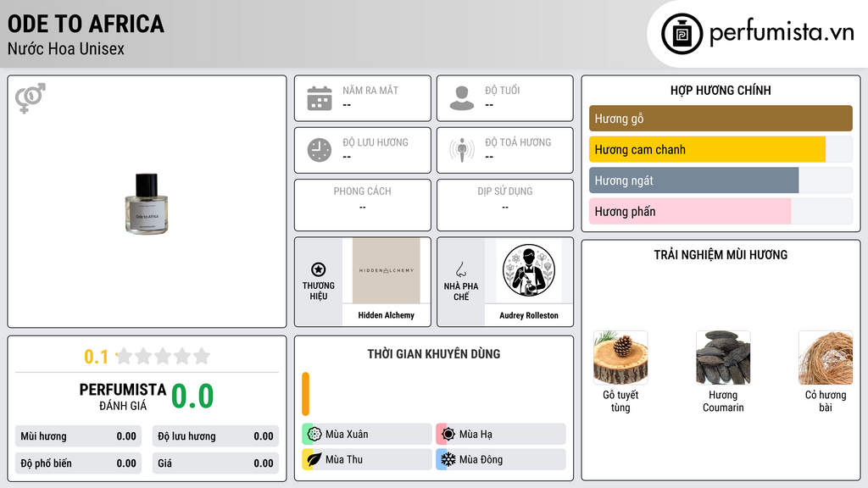Open the Ode to Africa bottle image
This screenshot has width=868, height=488.
[x=147, y=203]
